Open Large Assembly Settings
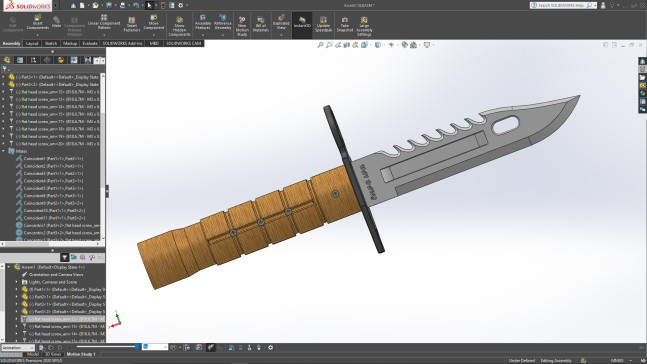This screenshot has height=364, width=647. [364, 26]
